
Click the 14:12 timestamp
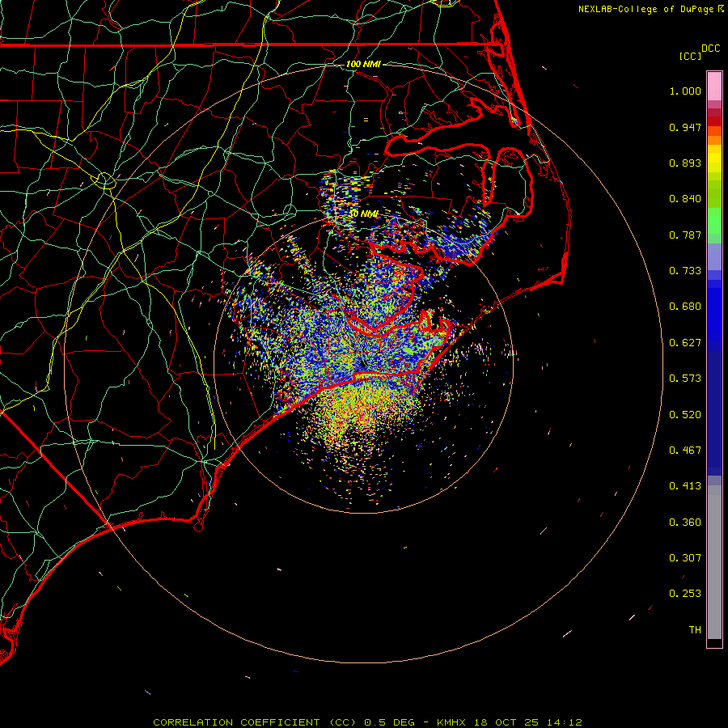[x=565, y=722]
